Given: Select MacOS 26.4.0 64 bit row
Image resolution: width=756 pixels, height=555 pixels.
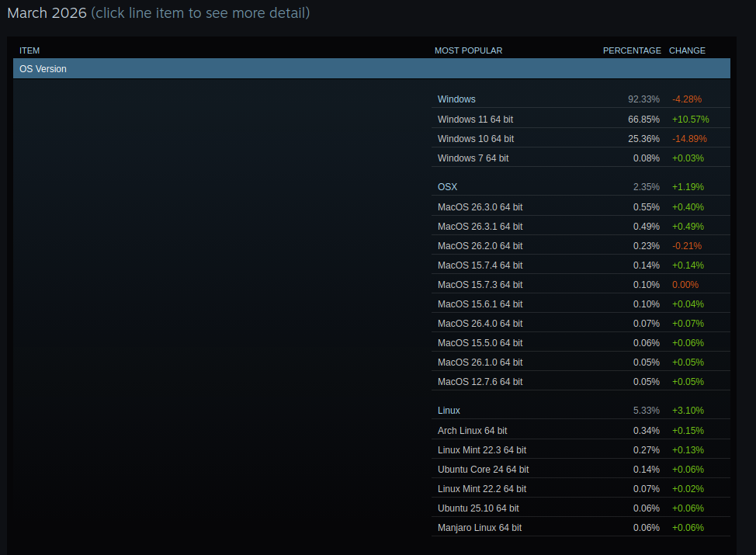Looking at the screenshot, I should 581,323.
